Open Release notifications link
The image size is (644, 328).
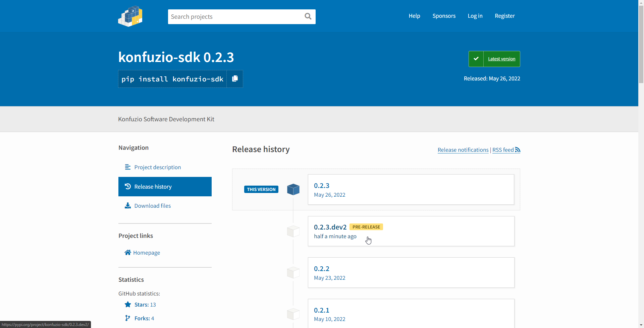click(463, 150)
